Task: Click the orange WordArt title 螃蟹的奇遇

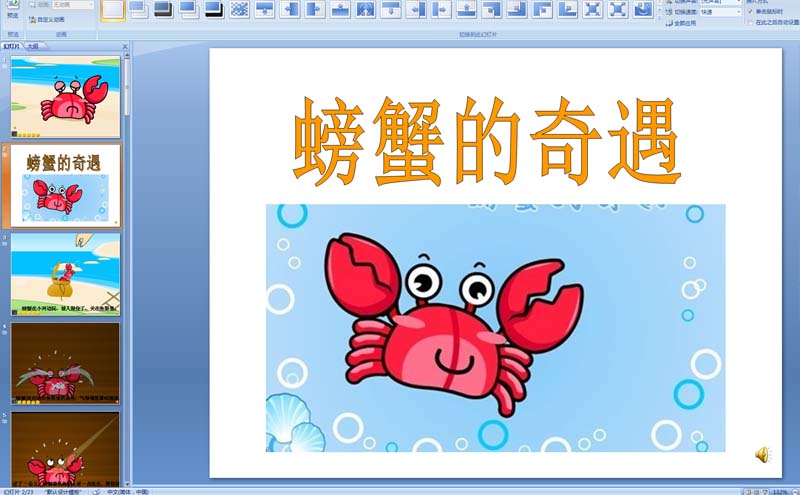Action: click(x=487, y=142)
